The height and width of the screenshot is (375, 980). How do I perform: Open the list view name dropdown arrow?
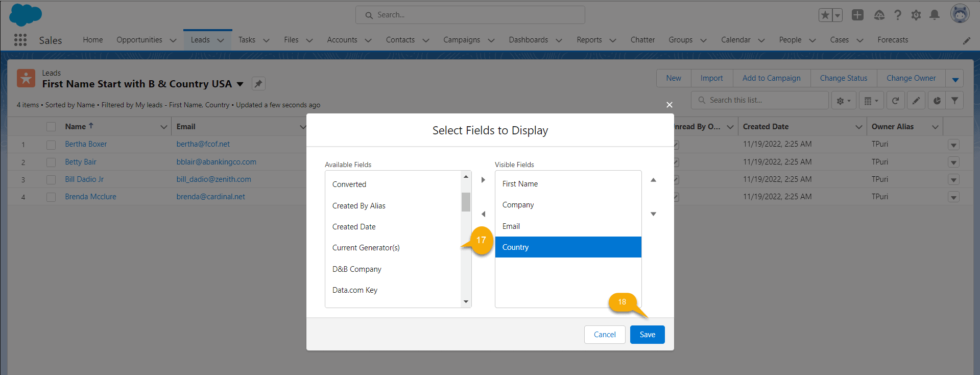(x=240, y=84)
